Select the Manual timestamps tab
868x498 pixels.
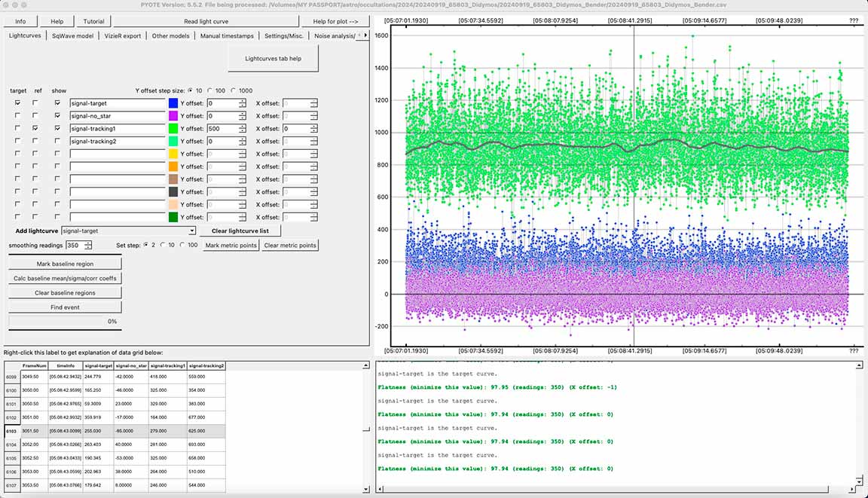pos(226,36)
